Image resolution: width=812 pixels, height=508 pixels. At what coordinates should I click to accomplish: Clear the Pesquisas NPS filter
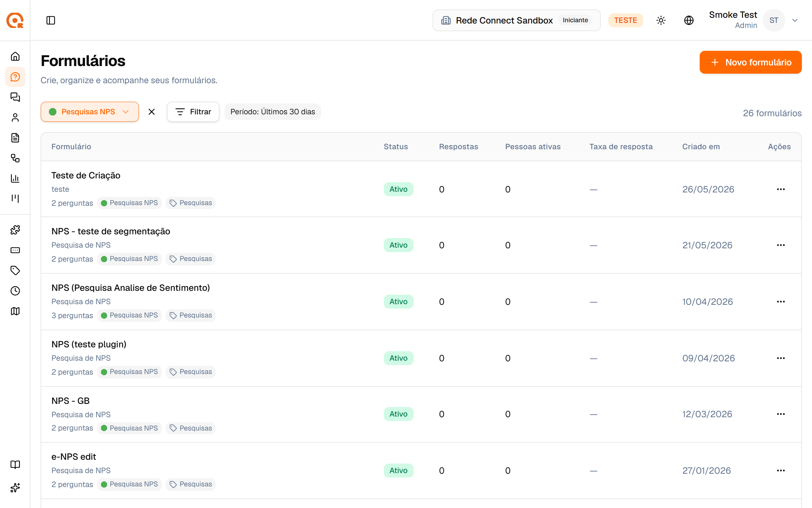click(152, 111)
